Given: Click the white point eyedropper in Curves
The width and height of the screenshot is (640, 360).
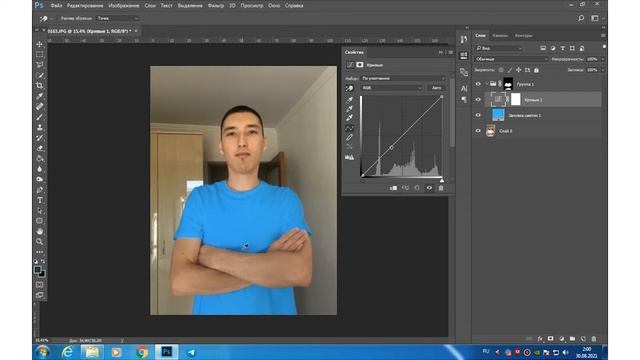Looking at the screenshot, I should click(350, 118).
